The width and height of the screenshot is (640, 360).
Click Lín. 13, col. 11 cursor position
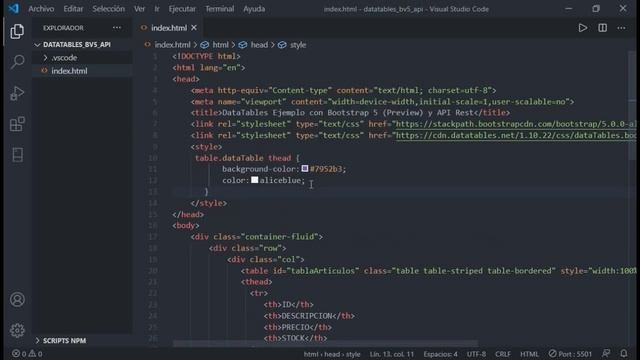(392, 354)
